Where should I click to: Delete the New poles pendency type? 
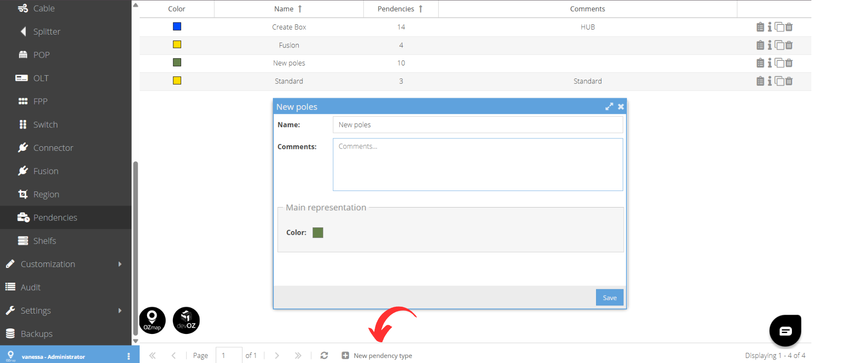(789, 63)
